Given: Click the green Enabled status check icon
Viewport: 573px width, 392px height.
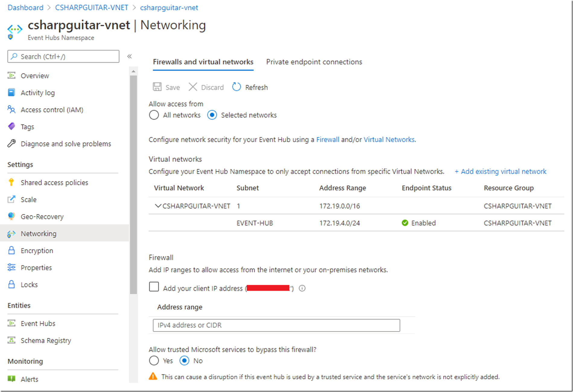Looking at the screenshot, I should [405, 223].
